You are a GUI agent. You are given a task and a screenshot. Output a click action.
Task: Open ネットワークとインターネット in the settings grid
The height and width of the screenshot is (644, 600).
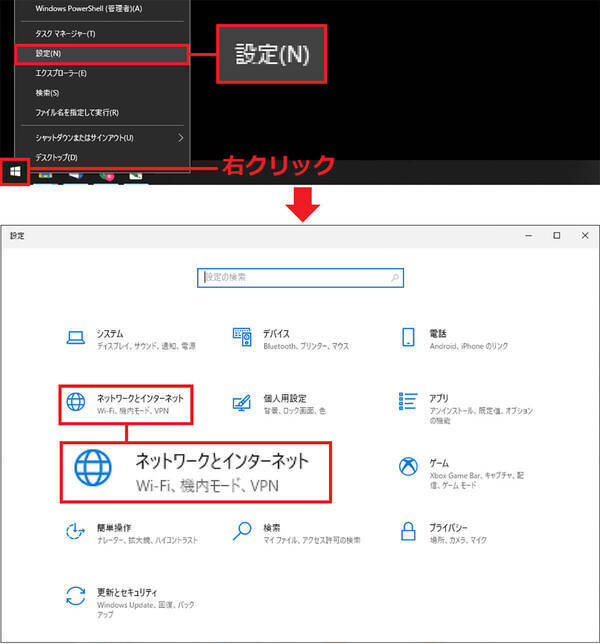click(x=140, y=398)
